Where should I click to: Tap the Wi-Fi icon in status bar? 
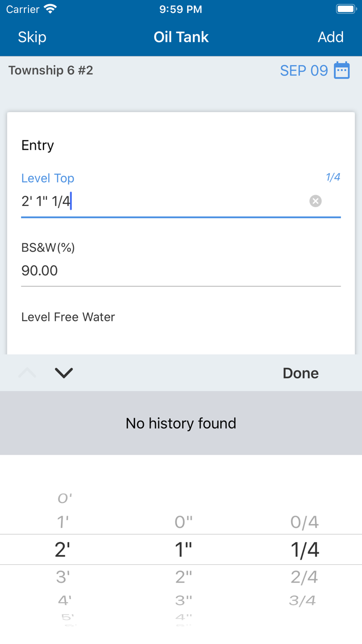49,9
